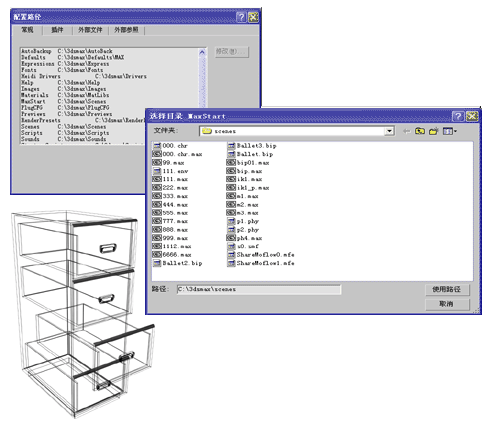
Task: Select file name 555.max
Action: (175, 213)
